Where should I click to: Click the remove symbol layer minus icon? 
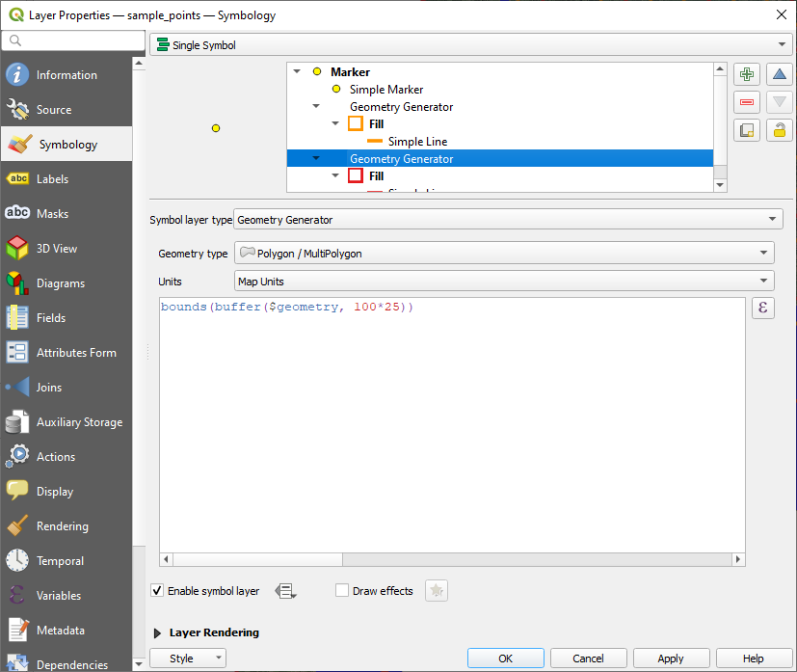point(747,102)
